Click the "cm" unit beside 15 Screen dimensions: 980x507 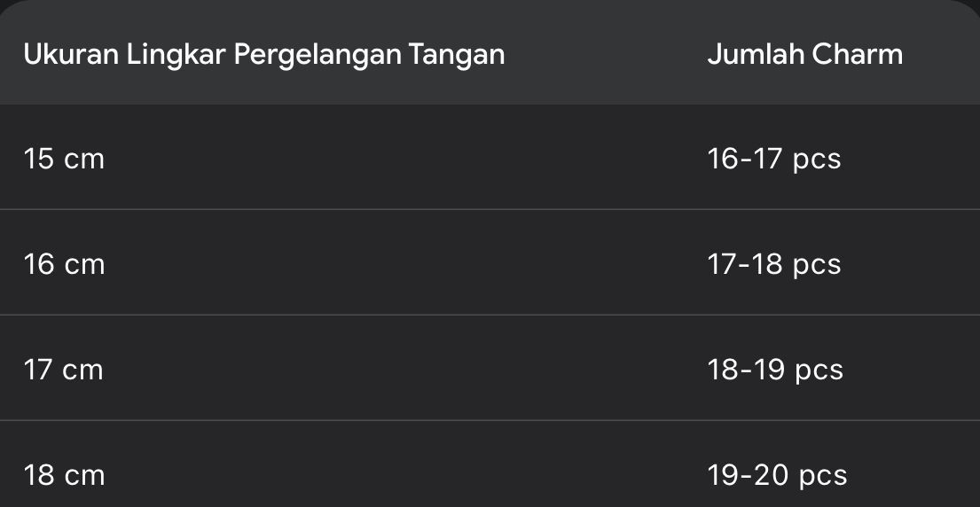[84, 160]
